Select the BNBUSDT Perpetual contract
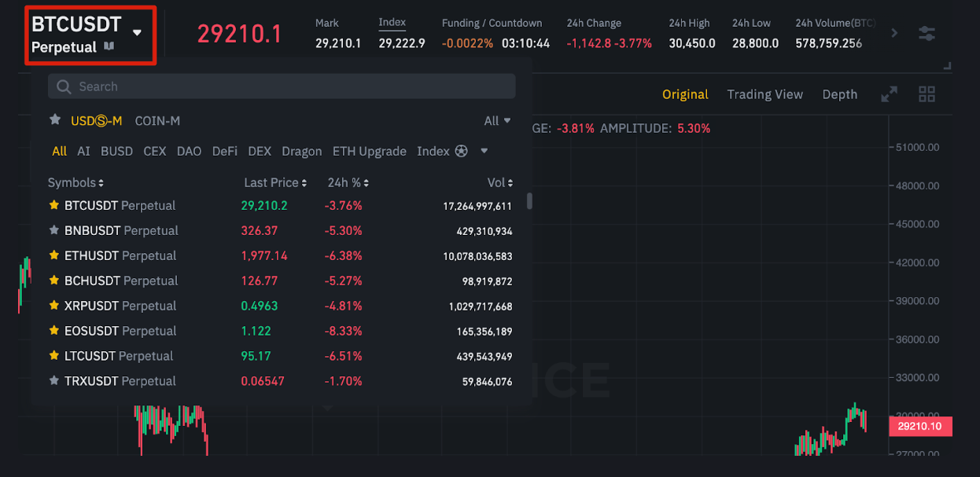This screenshot has width=980, height=477. pyautogui.click(x=282, y=230)
